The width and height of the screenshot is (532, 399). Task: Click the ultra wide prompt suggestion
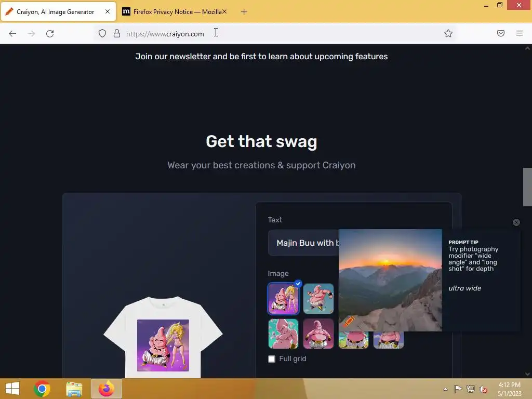[464, 288]
